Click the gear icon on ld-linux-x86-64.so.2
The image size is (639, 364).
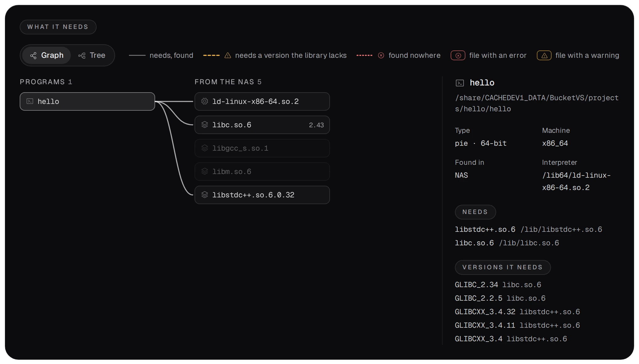pos(205,101)
